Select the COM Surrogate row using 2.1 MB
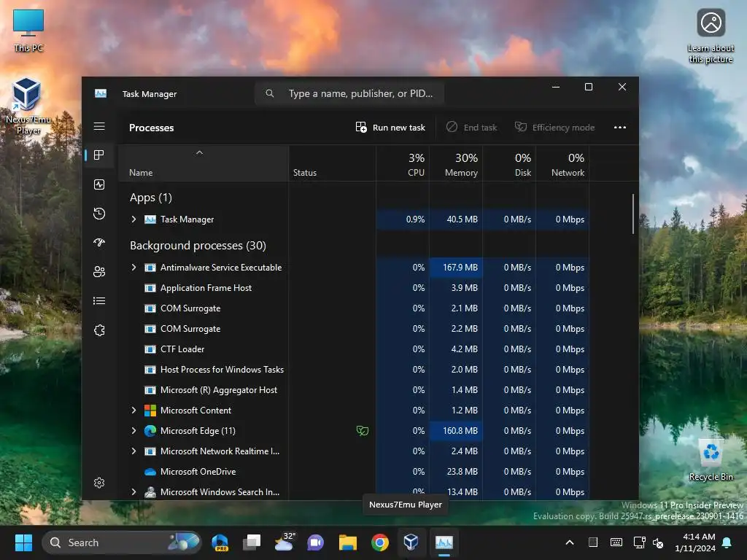 pos(354,308)
